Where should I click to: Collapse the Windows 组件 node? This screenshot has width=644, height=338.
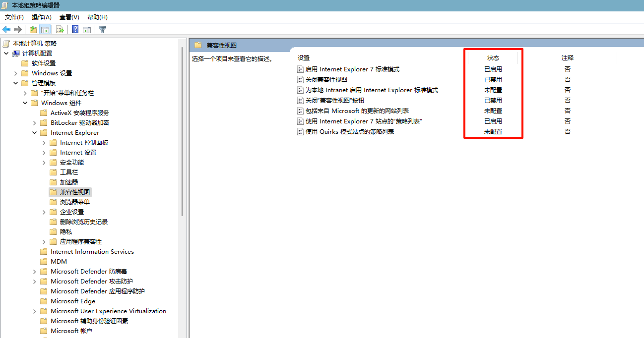tap(25, 103)
